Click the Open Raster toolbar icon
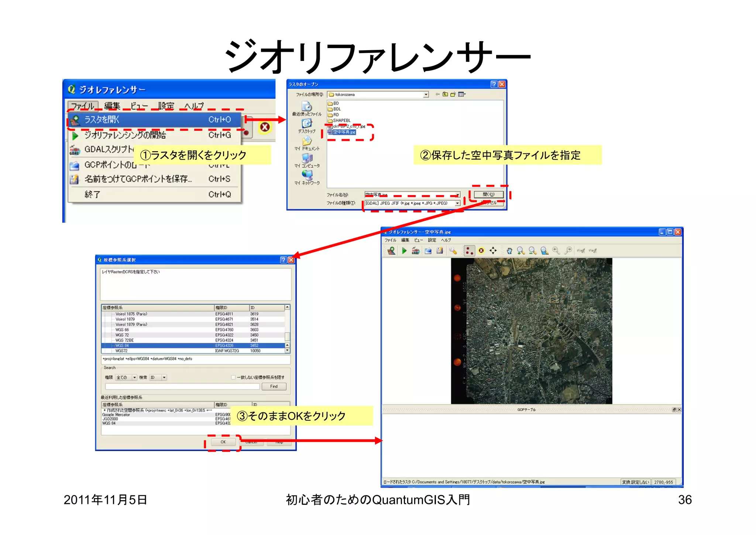The width and height of the screenshot is (756, 535). pyautogui.click(x=391, y=251)
